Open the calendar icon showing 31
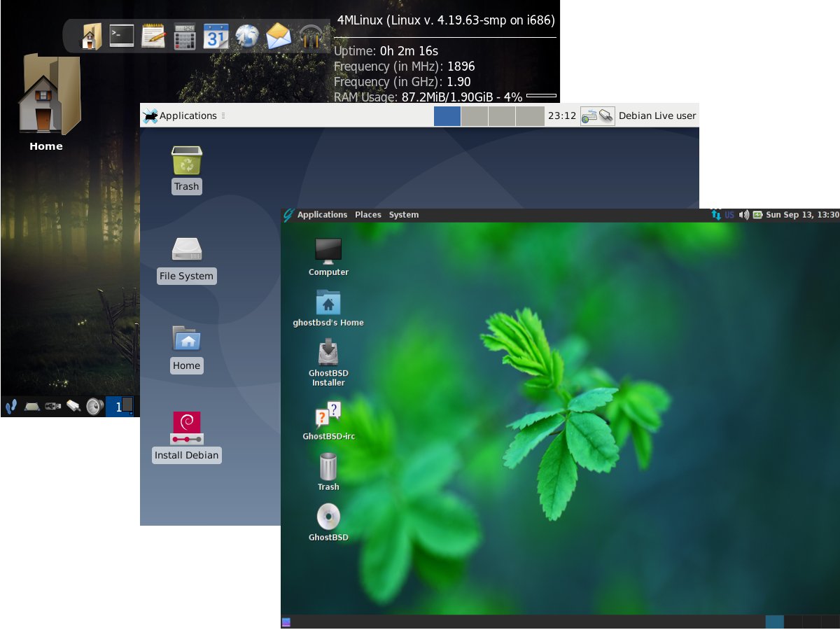Viewport: 840px width, 630px height. pyautogui.click(x=216, y=36)
